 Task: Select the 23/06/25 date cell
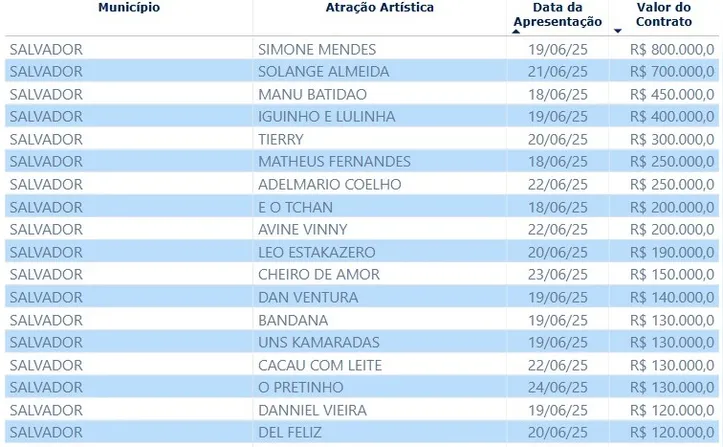557,274
